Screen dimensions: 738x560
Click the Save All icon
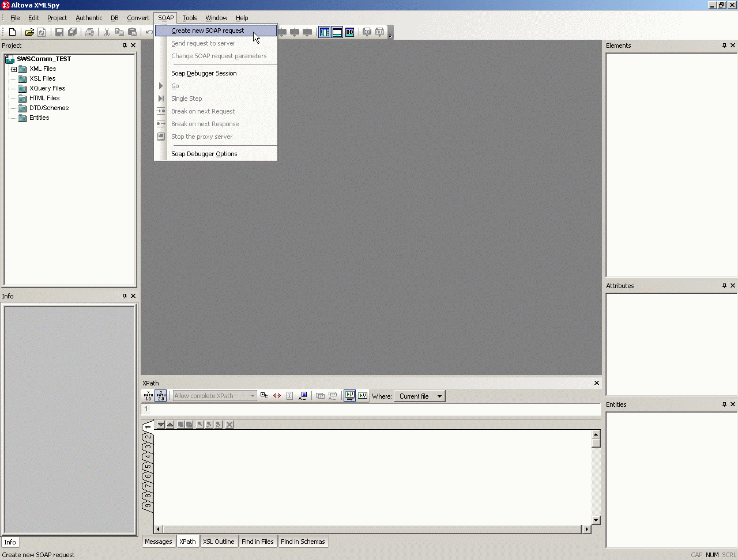pyautogui.click(x=73, y=32)
